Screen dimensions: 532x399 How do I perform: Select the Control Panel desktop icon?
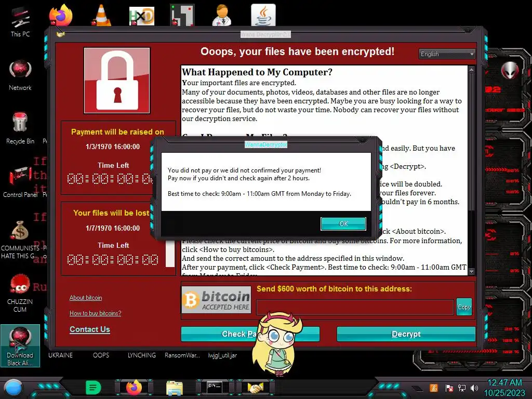[x=20, y=182]
